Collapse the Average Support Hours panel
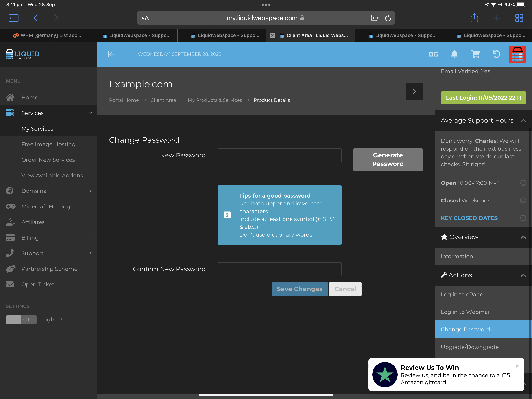Screen dimensions: 532x399 523,121
